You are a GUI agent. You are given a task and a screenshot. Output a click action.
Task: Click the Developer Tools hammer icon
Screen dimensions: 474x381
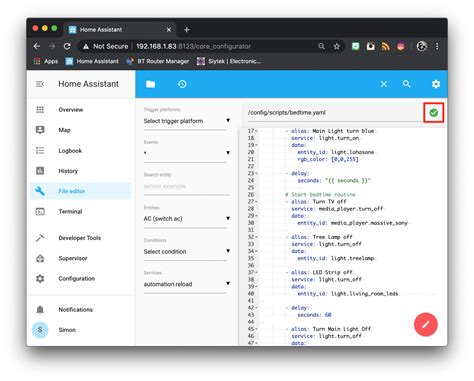40,238
